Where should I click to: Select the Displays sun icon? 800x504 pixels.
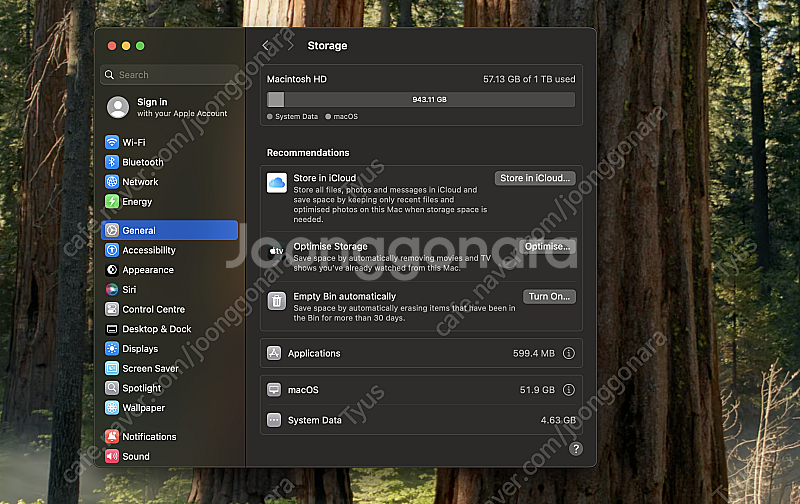click(112, 348)
